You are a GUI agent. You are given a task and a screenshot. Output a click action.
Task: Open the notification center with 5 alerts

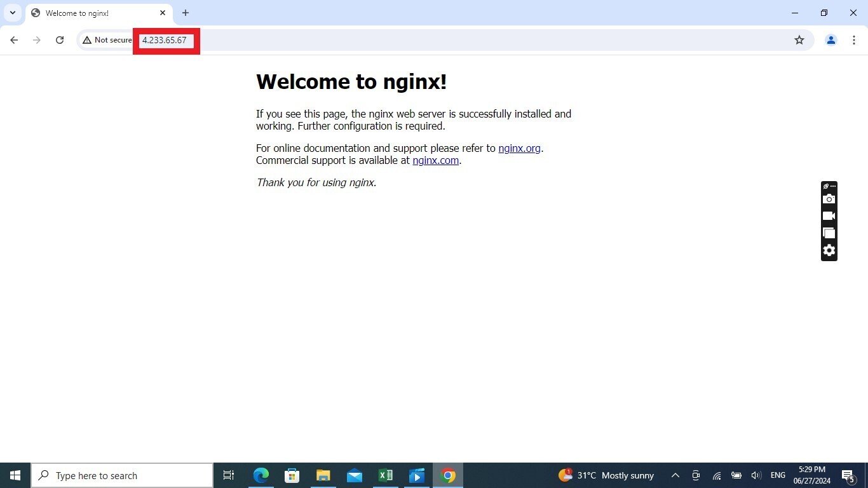click(x=848, y=475)
